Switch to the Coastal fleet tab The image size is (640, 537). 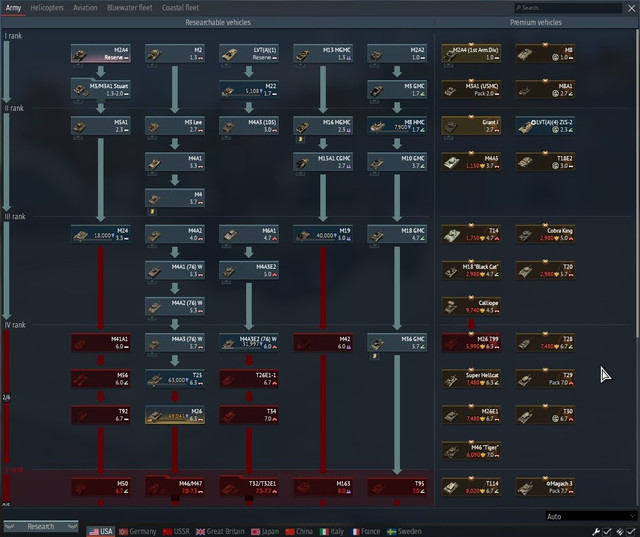click(180, 8)
